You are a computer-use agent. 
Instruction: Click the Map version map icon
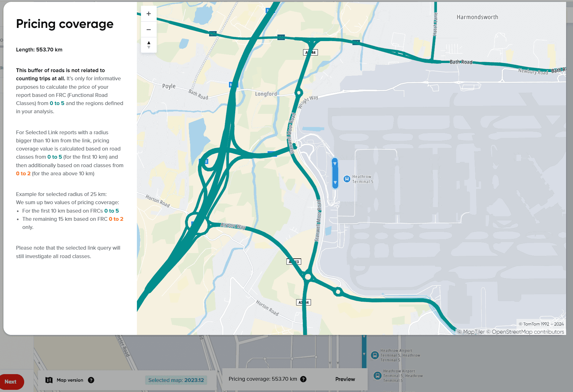click(x=49, y=380)
